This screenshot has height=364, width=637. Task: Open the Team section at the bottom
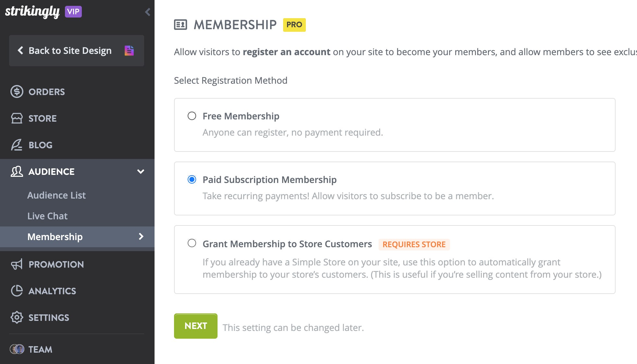40,349
